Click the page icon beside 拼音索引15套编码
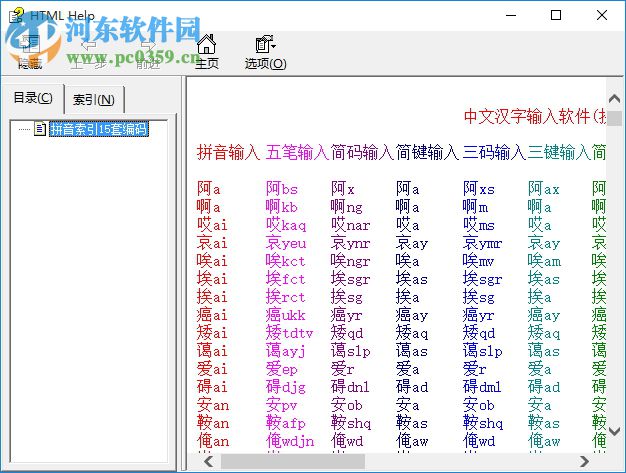The height and width of the screenshot is (473, 626). point(40,129)
